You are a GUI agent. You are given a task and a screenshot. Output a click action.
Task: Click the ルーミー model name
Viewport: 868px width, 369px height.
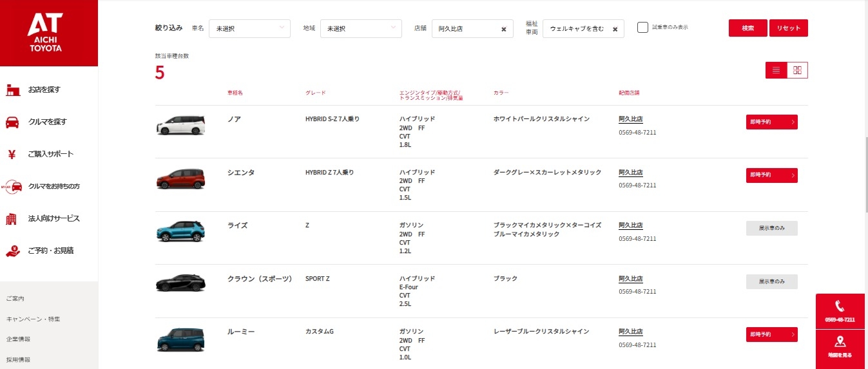241,332
